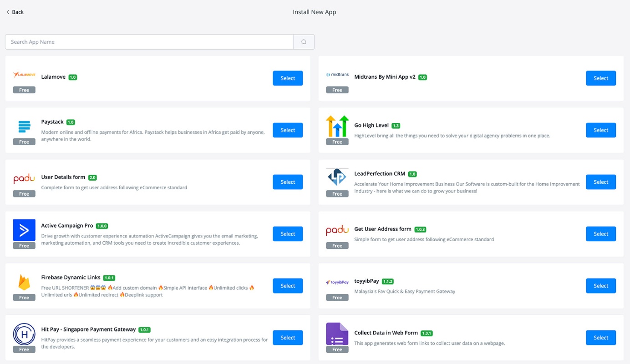Click the Hit Pay circular H logo
The height and width of the screenshot is (364, 630).
coord(24,334)
